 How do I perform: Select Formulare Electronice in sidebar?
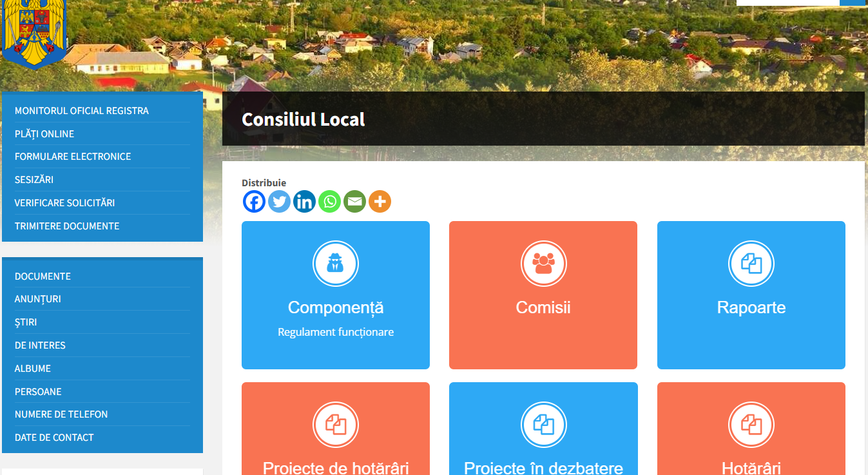coord(73,157)
